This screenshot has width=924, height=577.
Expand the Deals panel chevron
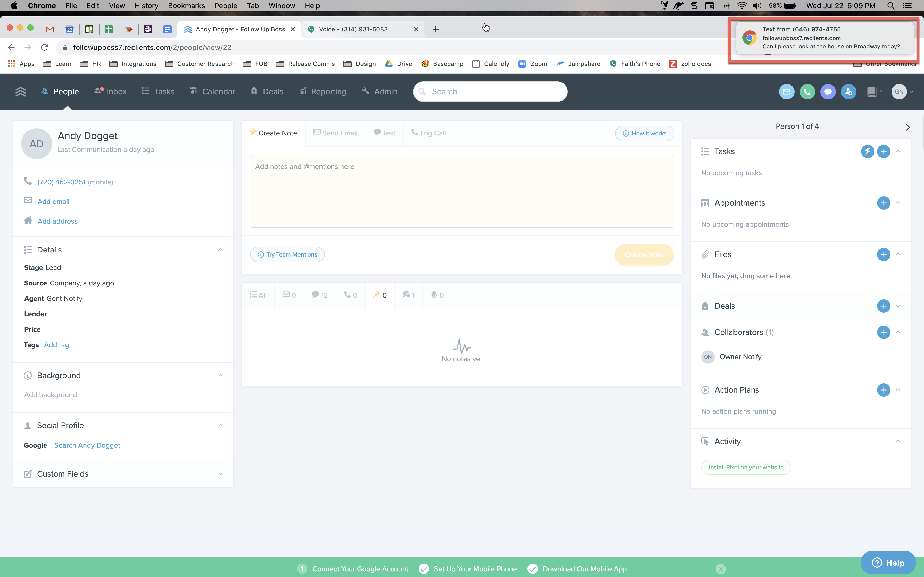tap(898, 306)
